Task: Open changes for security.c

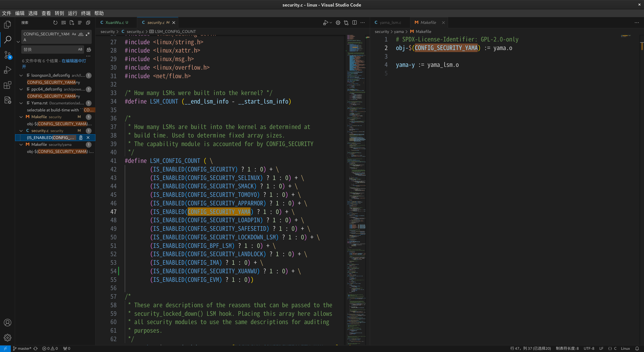Action: 346,23
